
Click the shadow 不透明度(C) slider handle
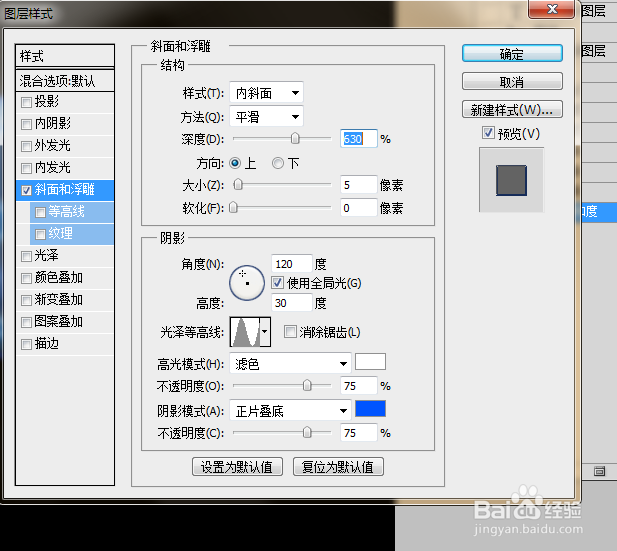[307, 433]
